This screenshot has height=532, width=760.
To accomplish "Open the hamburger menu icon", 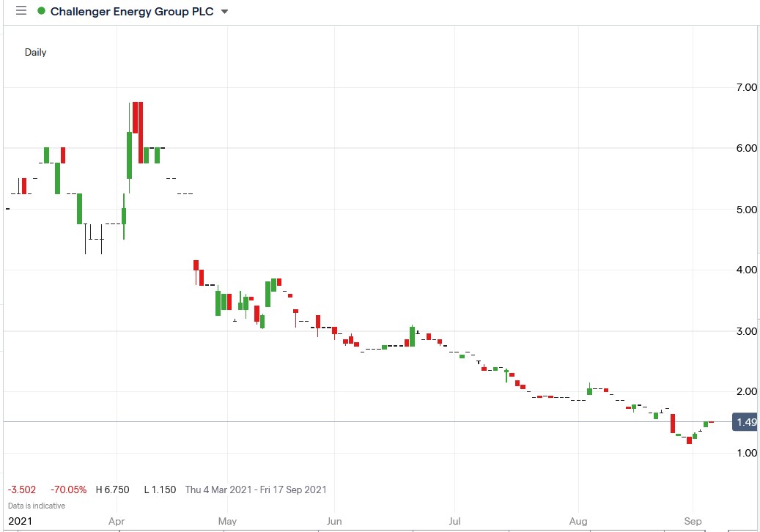I will (x=21, y=11).
